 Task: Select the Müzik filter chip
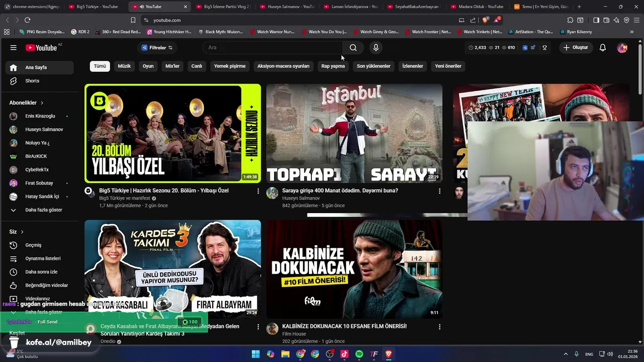click(x=124, y=66)
